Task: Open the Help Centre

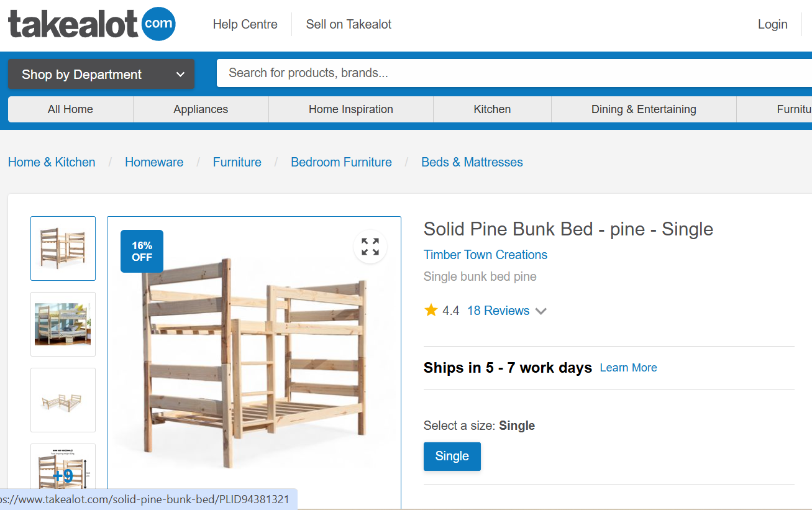Action: click(245, 24)
